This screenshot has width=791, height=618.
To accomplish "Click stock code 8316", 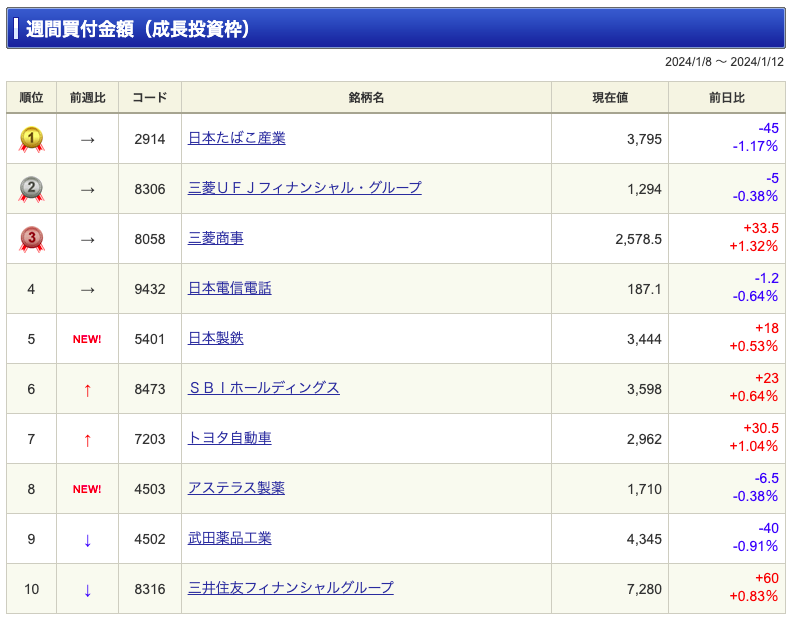I will pos(150,589).
